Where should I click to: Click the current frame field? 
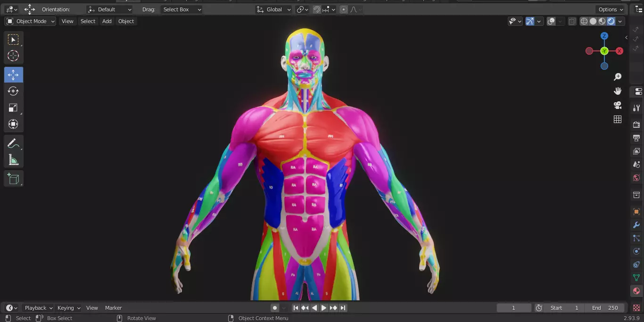tap(514, 308)
